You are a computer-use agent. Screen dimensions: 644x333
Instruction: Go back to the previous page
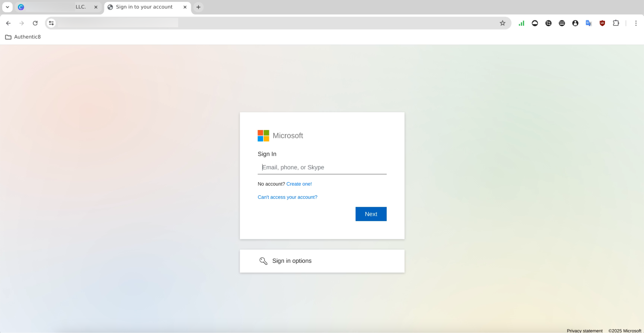[x=8, y=23]
